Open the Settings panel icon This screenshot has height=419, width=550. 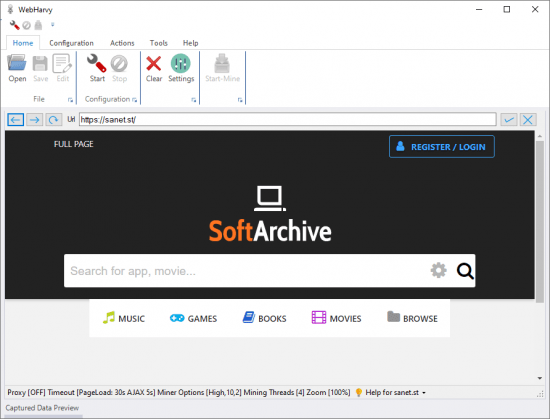(181, 68)
